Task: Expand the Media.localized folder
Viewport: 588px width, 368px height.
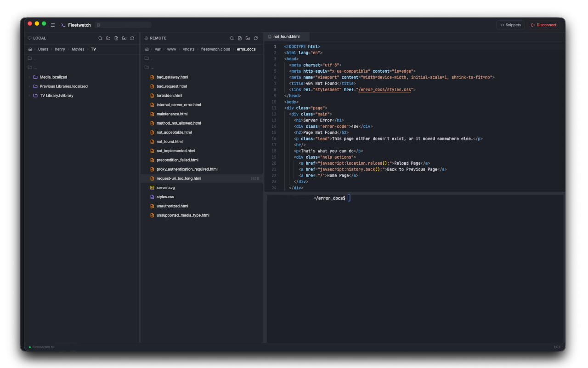Action: click(x=29, y=77)
